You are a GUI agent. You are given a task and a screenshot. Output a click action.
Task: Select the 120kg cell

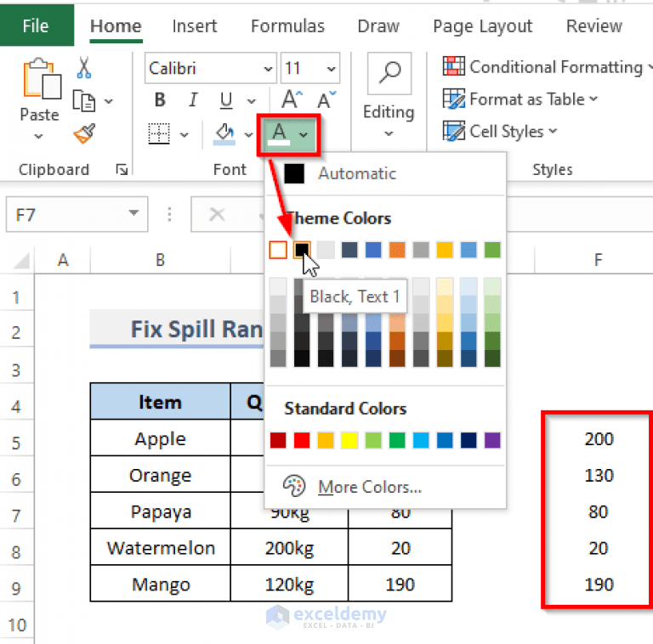[x=289, y=584]
